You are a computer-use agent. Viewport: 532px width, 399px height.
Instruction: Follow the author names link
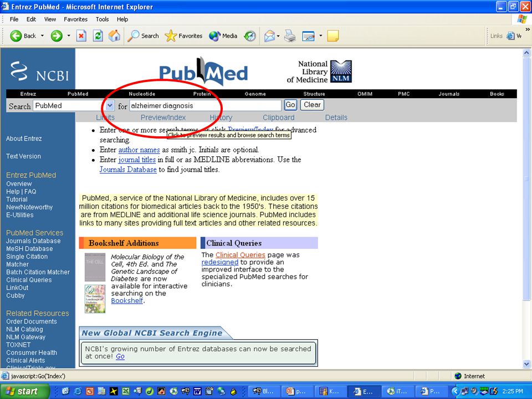[x=139, y=150]
